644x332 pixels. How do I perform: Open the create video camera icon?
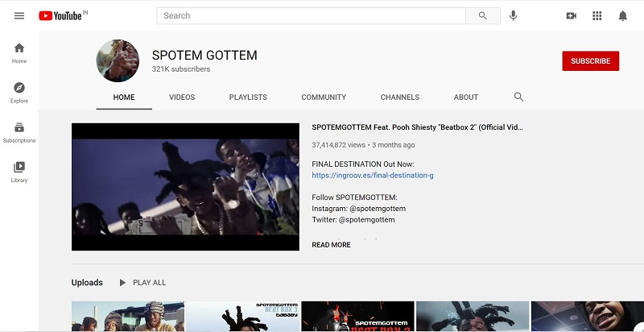click(x=572, y=15)
